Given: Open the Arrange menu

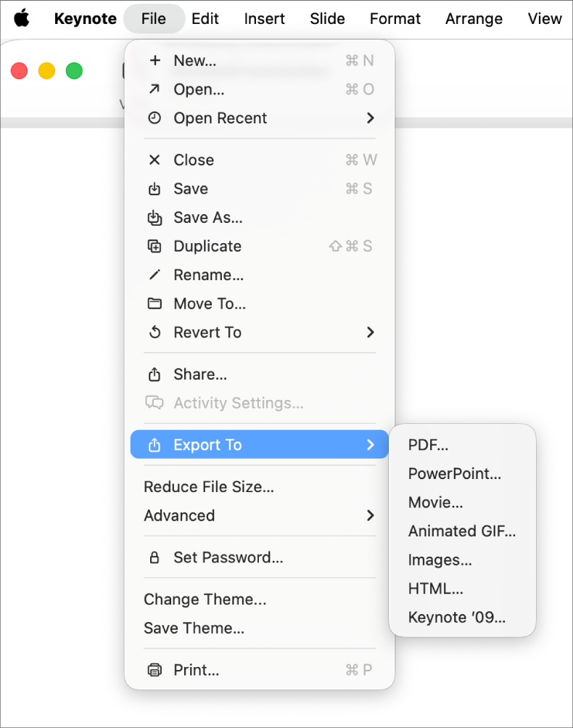Looking at the screenshot, I should coord(474,19).
